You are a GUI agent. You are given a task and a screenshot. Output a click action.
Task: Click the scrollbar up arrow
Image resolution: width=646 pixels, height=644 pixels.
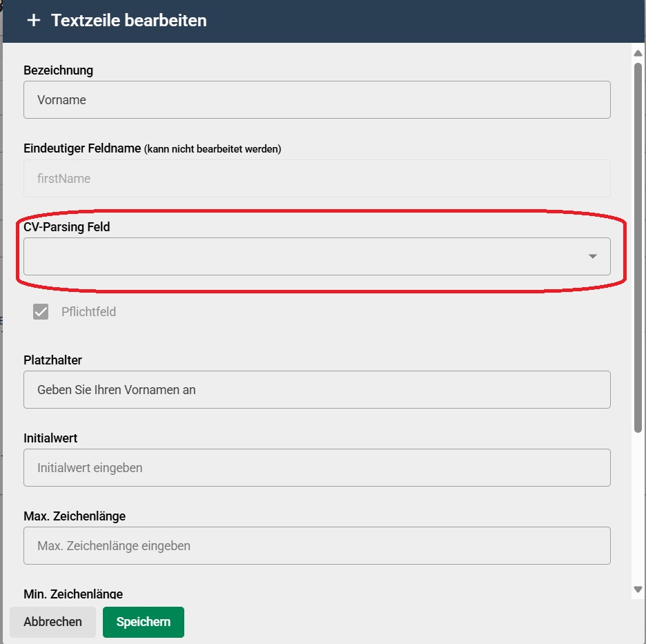point(638,53)
